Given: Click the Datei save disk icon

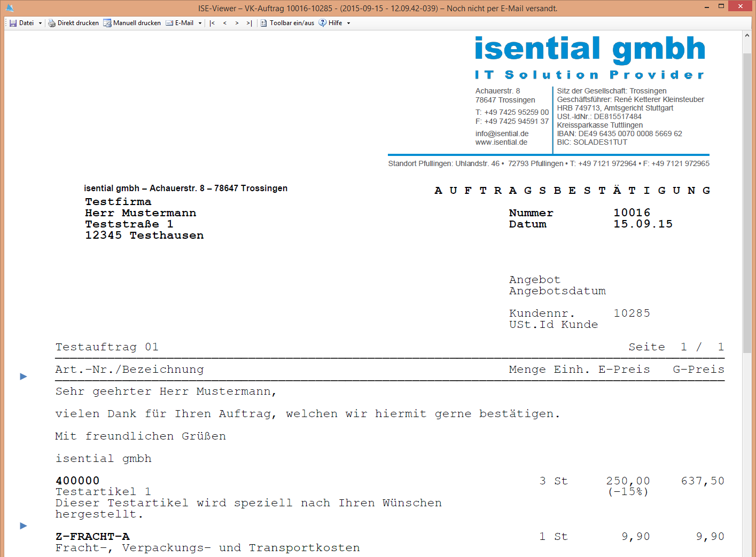Looking at the screenshot, I should [x=13, y=23].
